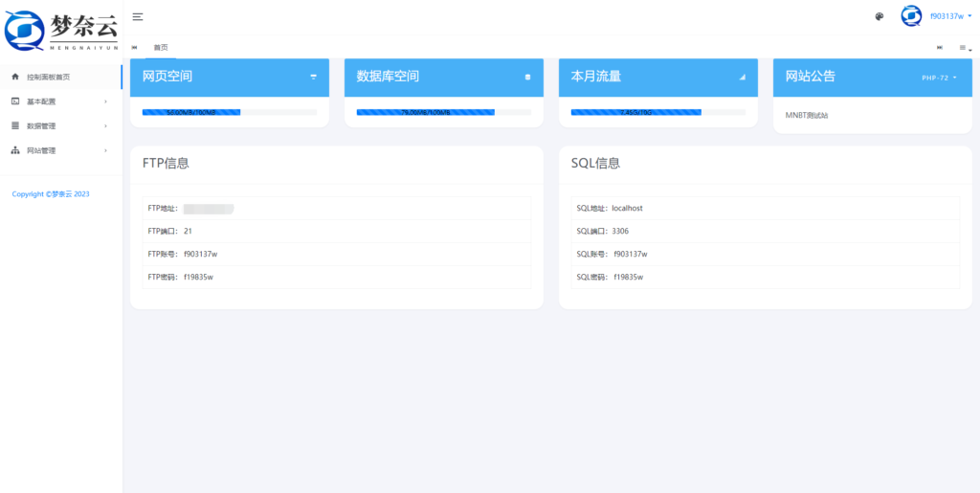Screen dimensions: 980x493
Task: Click the 数据库空间 usage progress bar
Action: (x=444, y=112)
